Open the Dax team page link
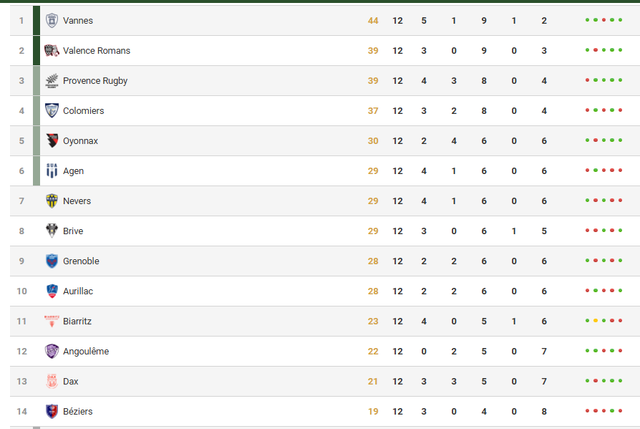The width and height of the screenshot is (640, 429). coord(70,381)
